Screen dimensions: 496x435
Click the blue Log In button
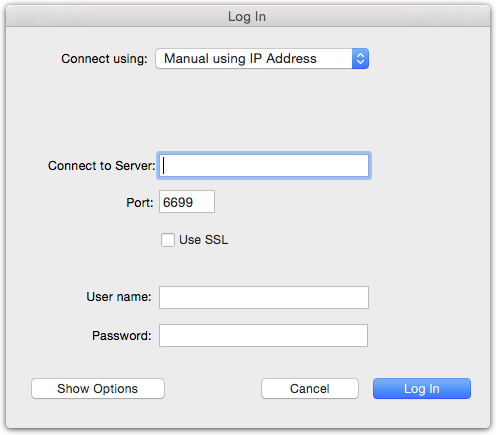point(422,389)
